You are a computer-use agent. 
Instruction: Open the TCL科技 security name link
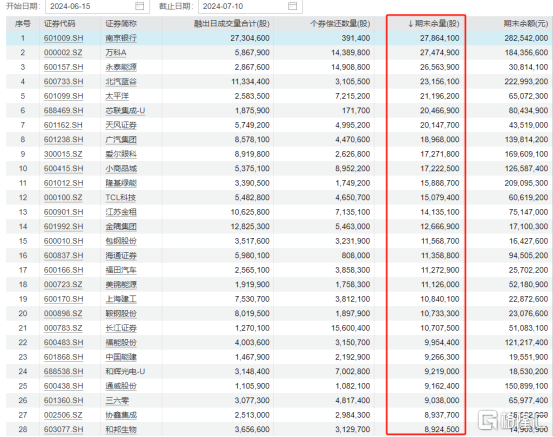click(x=121, y=198)
